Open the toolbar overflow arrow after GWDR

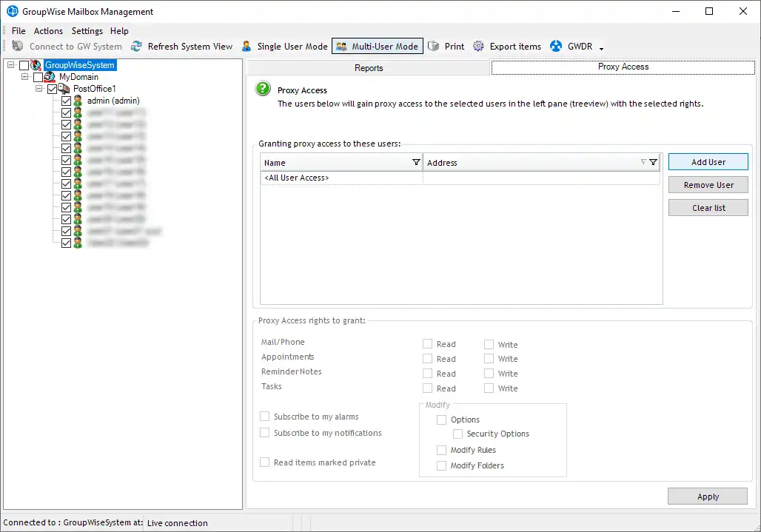click(601, 49)
